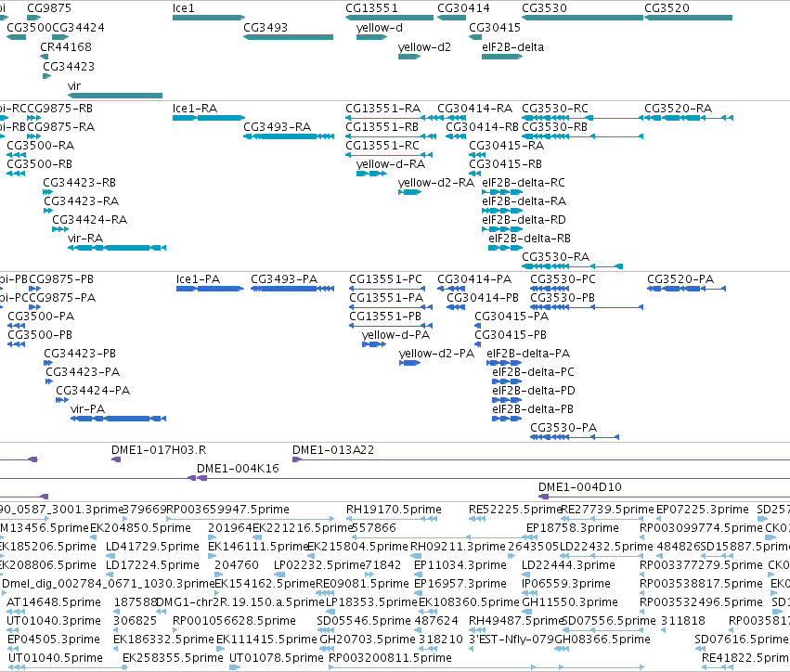Image resolution: width=790 pixels, height=672 pixels.
Task: Select the RH19170.5prime EST label
Action: point(394,510)
